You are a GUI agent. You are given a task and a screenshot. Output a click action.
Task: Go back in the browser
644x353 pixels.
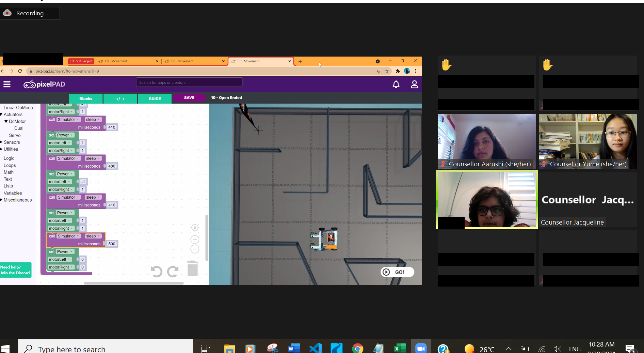(x=3, y=71)
